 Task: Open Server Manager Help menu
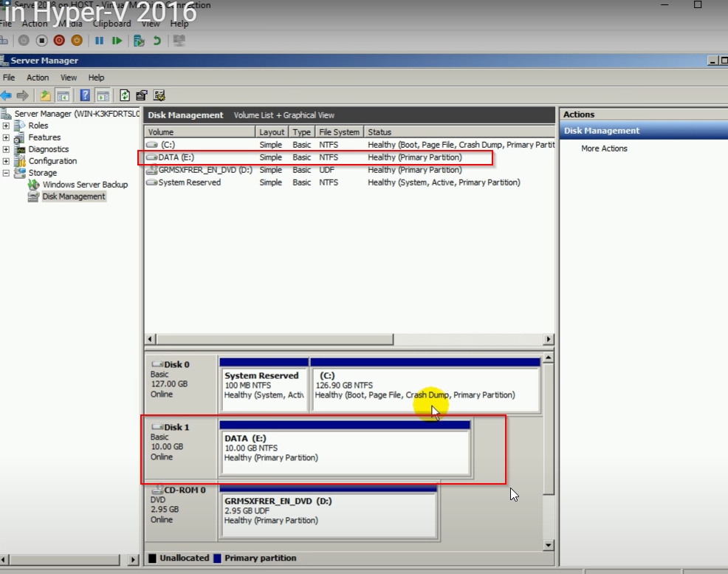96,78
